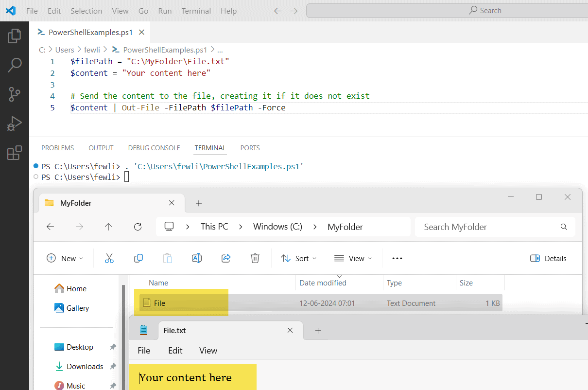588x390 pixels.
Task: Go back in File Explorer
Action: 50,227
